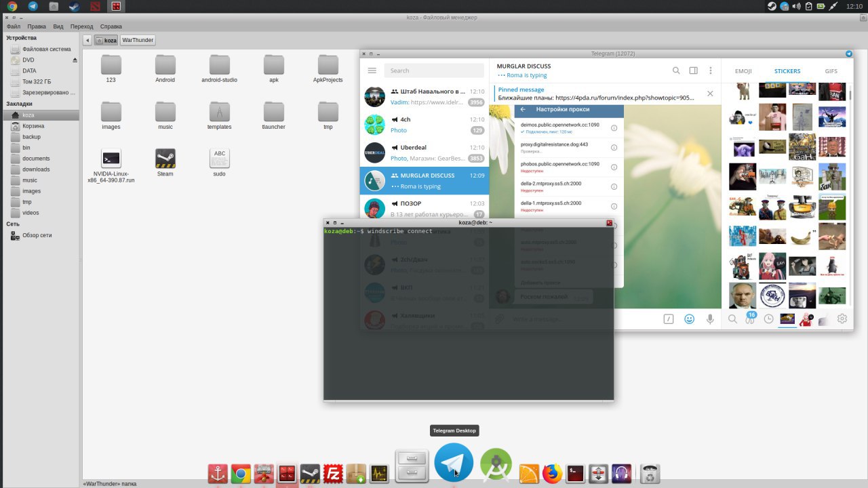Open the trash icon in dock
The image size is (868, 488).
[x=650, y=473]
